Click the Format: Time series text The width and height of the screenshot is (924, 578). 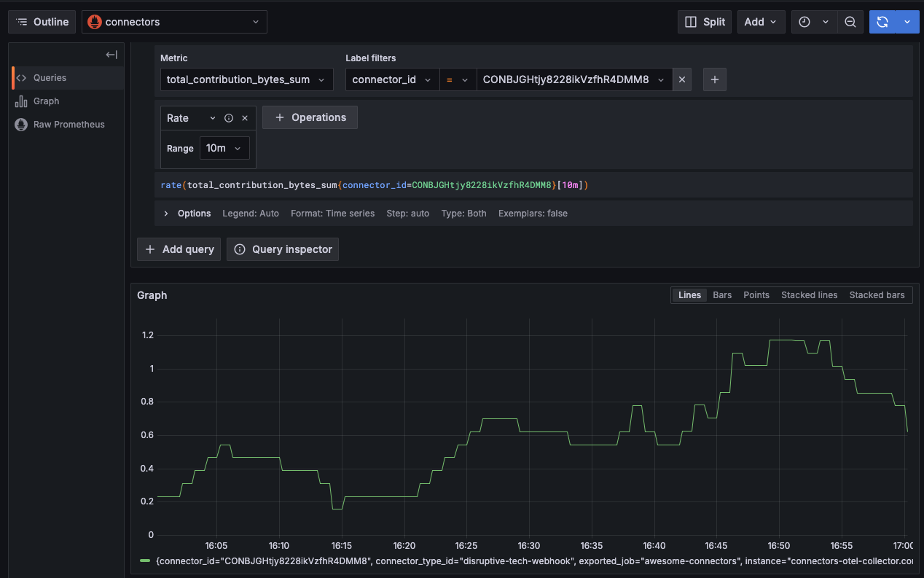click(x=332, y=214)
